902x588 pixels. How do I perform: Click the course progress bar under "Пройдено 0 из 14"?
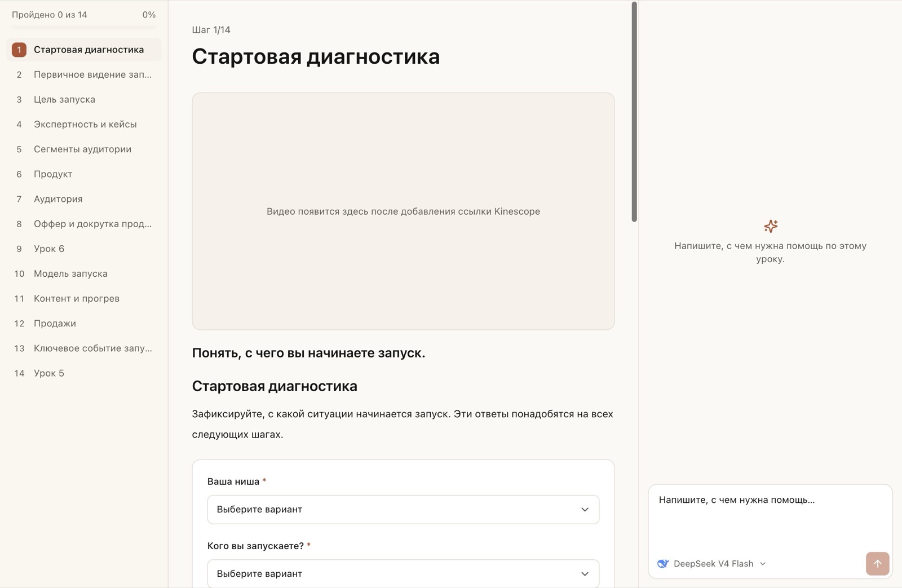coord(84,27)
